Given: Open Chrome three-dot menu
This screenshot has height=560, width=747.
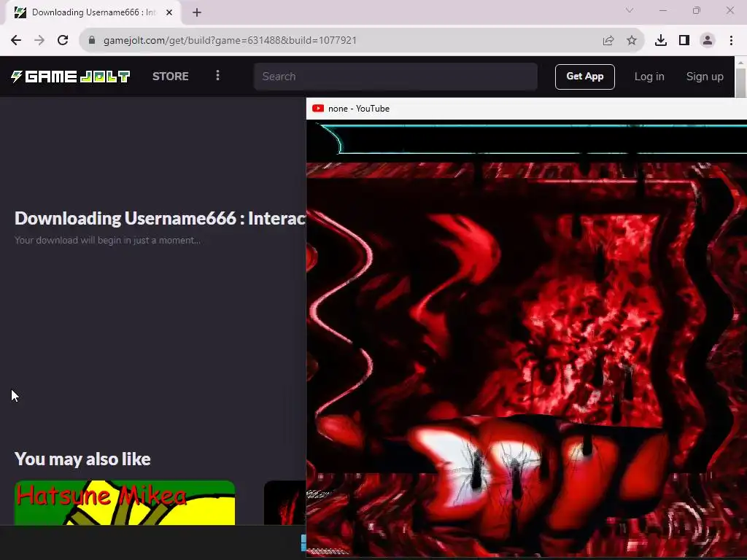Looking at the screenshot, I should 731,41.
